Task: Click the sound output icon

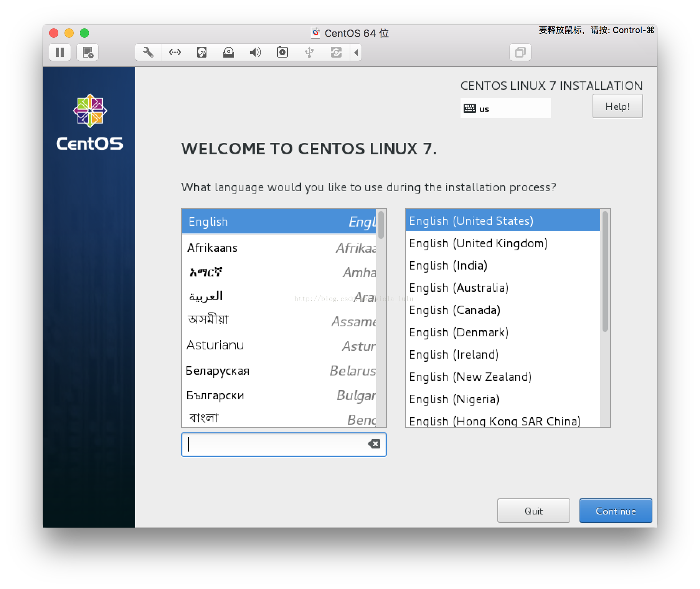Action: [256, 52]
